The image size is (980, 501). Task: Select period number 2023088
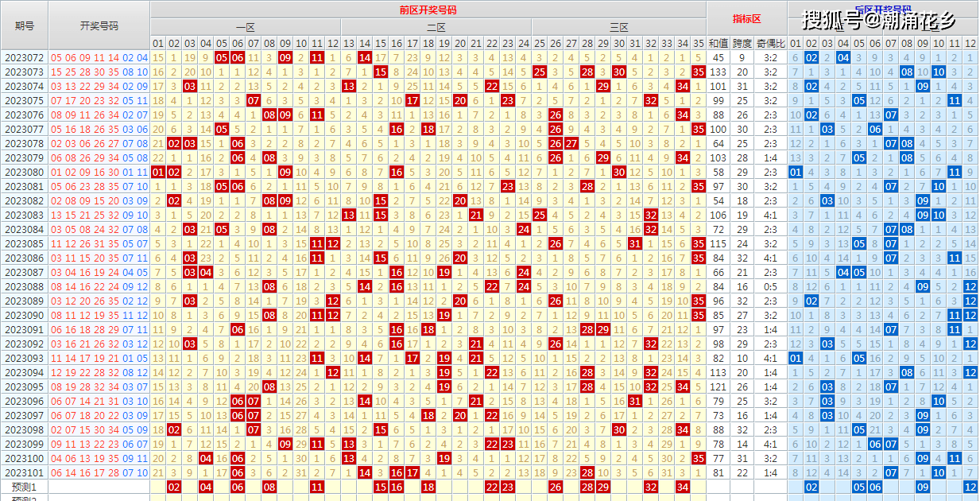(25, 286)
